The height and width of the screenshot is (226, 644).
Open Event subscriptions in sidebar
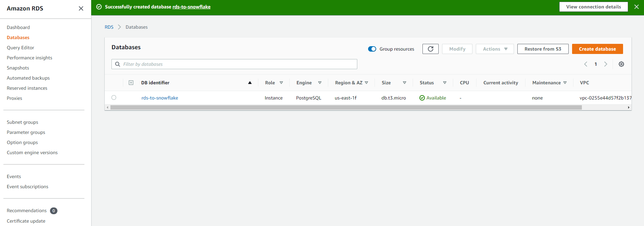coord(27,187)
